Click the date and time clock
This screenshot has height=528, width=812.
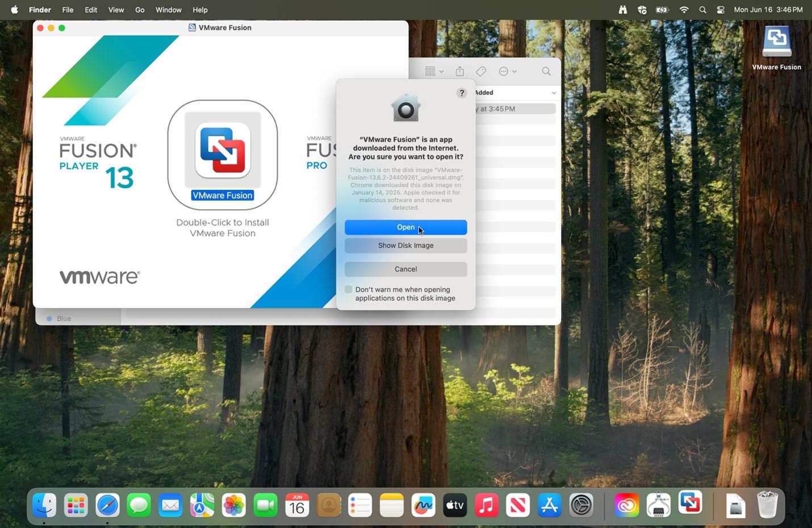pos(768,10)
